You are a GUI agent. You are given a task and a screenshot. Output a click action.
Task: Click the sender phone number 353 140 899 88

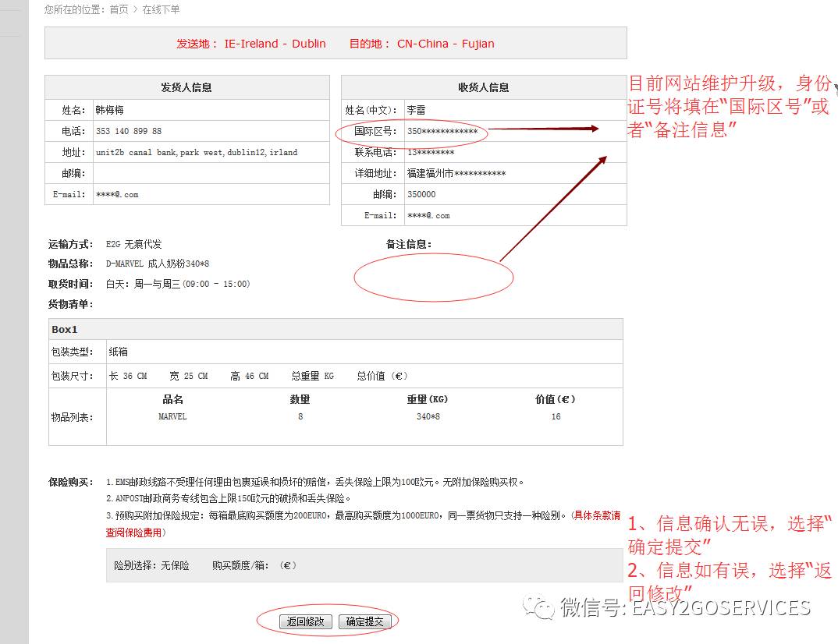(x=129, y=131)
